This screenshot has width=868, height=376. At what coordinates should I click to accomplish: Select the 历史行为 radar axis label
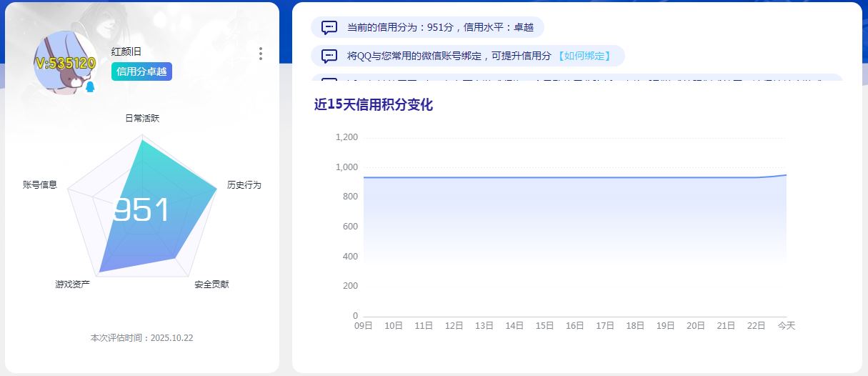[244, 184]
